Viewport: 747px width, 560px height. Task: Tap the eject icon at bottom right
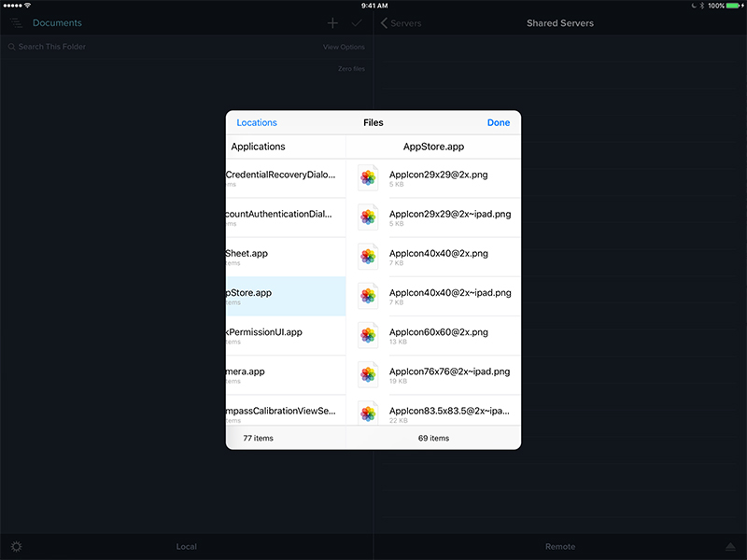tap(730, 546)
